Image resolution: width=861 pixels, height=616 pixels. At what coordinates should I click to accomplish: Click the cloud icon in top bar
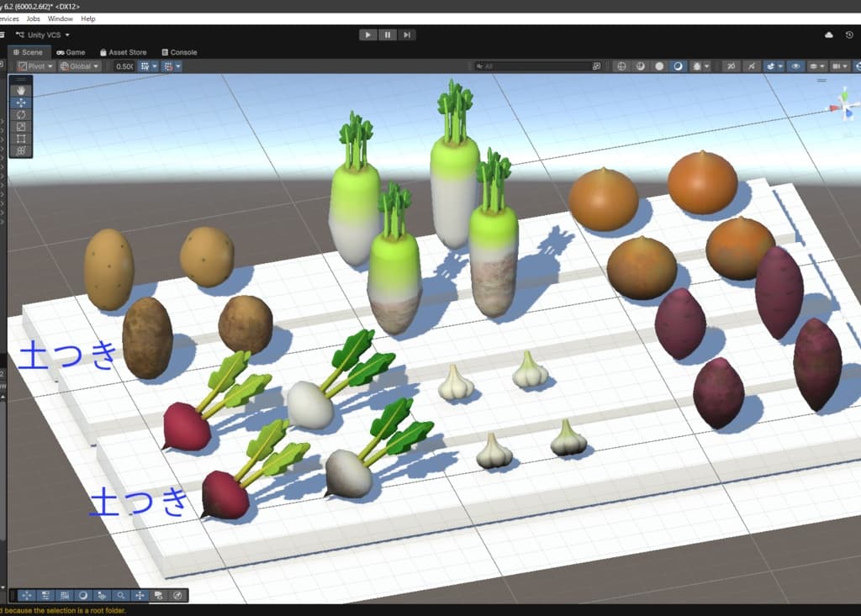(828, 35)
